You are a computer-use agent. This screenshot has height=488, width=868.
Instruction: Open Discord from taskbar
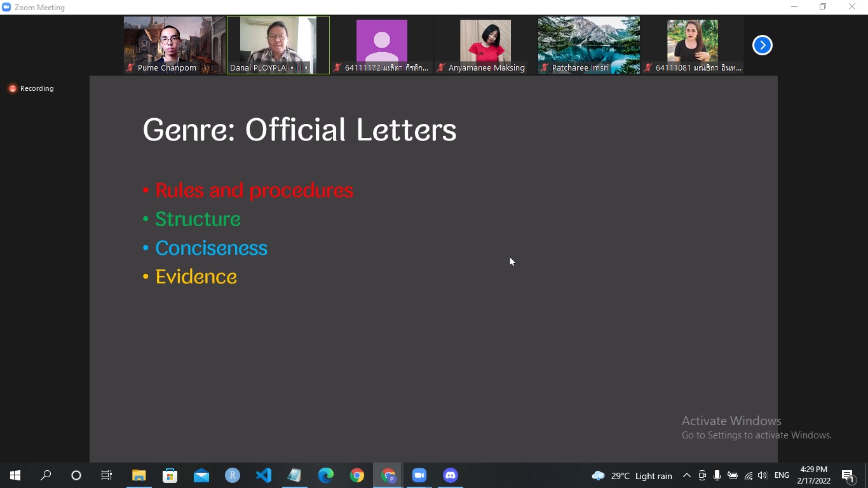point(451,475)
